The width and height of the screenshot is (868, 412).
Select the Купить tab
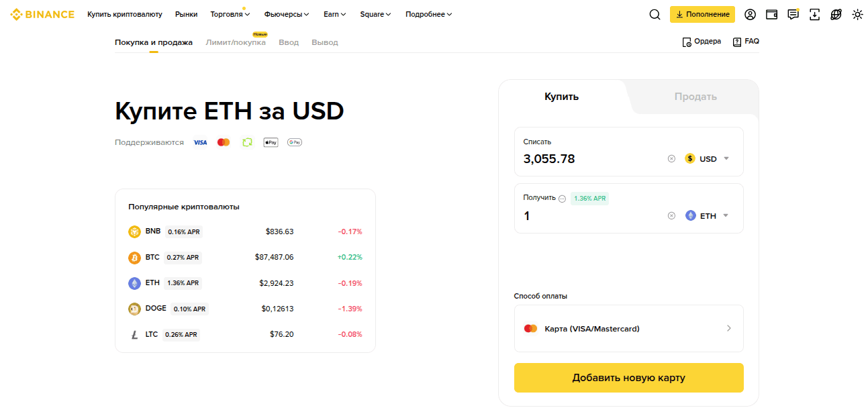561,97
